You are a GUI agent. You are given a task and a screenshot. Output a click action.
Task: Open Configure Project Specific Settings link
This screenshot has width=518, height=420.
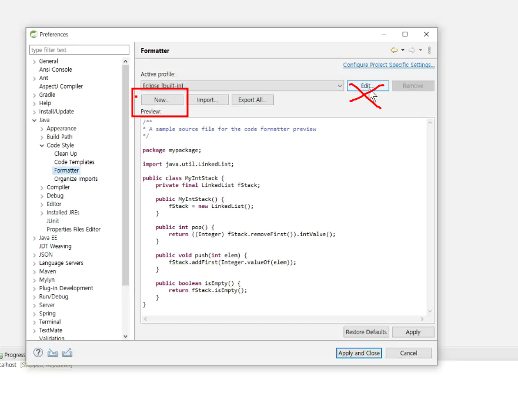point(389,65)
